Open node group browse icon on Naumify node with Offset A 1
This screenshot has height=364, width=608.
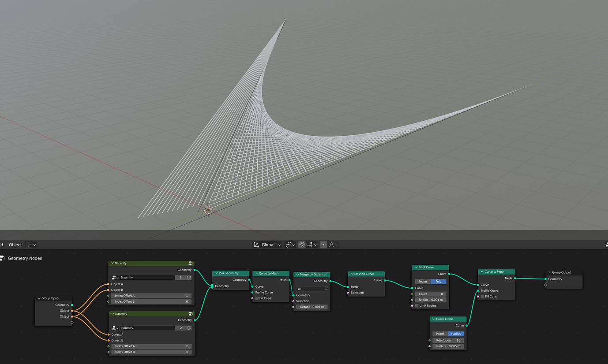point(115,278)
